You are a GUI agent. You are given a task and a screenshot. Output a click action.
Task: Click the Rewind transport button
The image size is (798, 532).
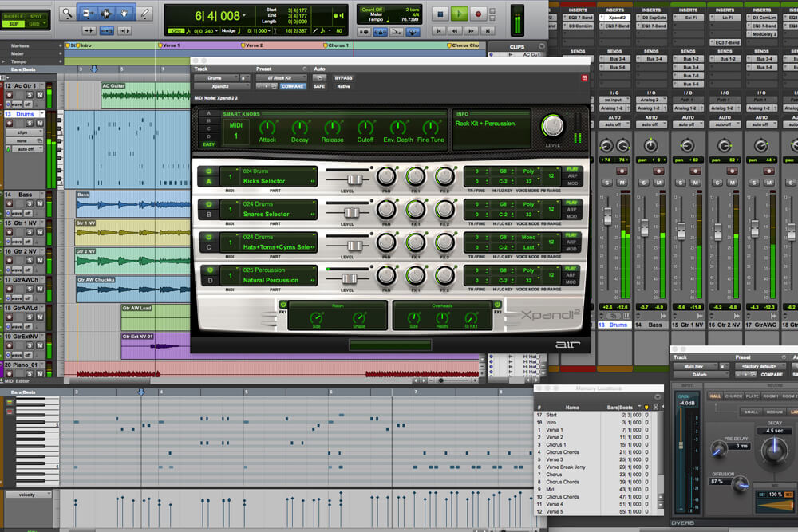(x=455, y=32)
